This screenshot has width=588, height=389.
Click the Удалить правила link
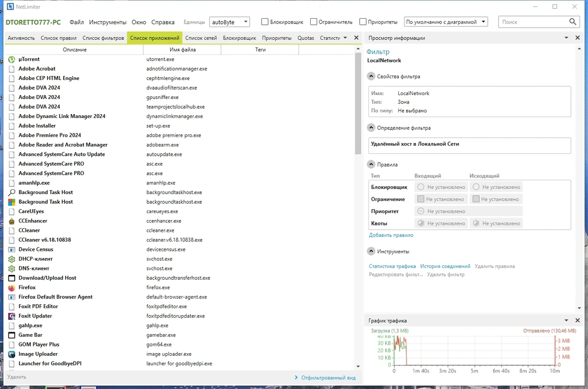pyautogui.click(x=494, y=267)
